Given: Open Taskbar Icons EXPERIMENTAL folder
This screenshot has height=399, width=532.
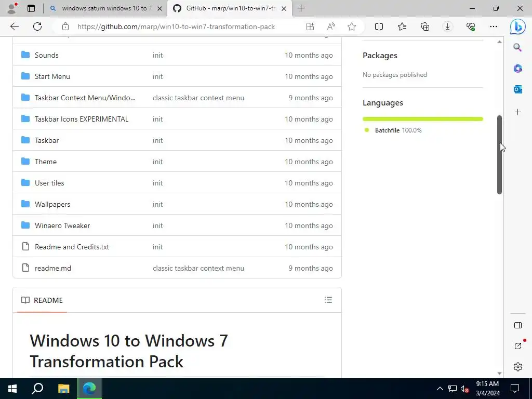Looking at the screenshot, I should point(82,119).
